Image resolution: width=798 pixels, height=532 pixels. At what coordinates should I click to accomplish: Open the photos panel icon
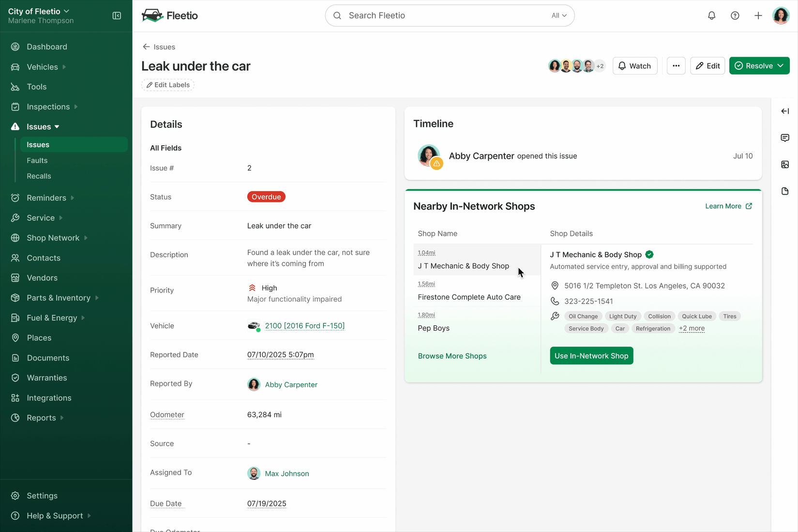785,165
